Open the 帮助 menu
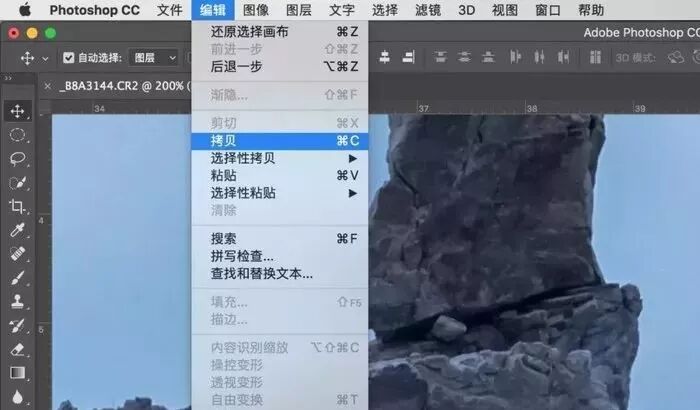700x410 pixels. click(591, 10)
